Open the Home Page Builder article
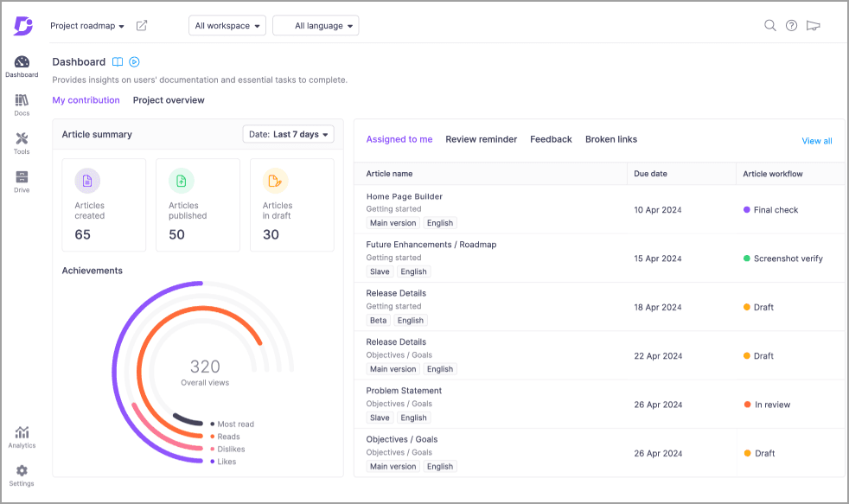849x504 pixels. click(405, 196)
